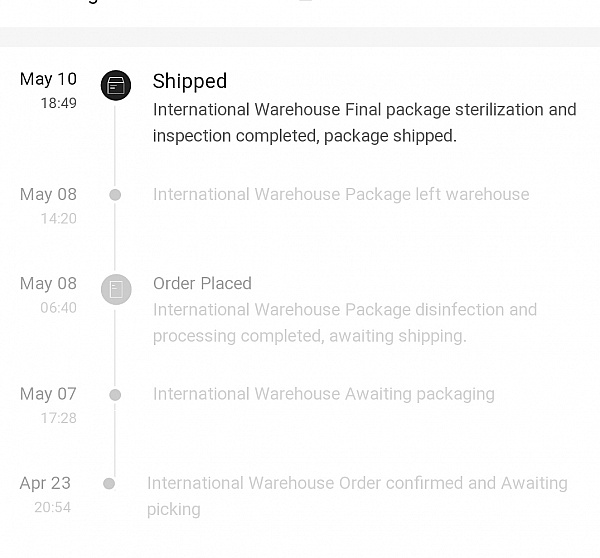Click the 20:54 timestamp
Image resolution: width=600 pixels, height=558 pixels.
pos(52,507)
